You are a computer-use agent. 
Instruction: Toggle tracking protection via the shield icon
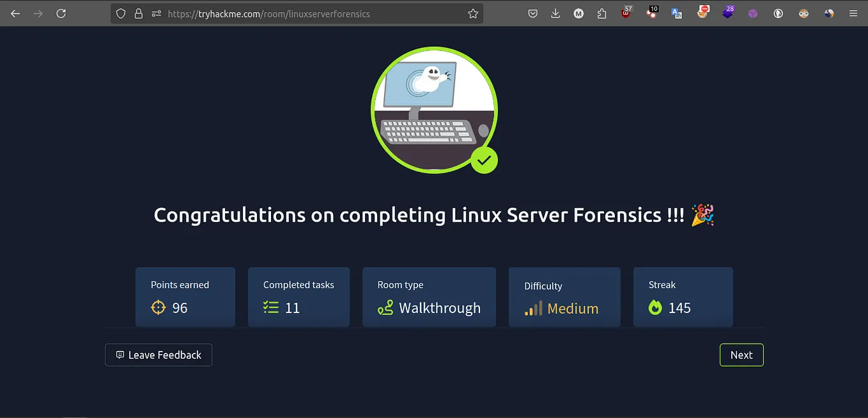click(x=121, y=13)
